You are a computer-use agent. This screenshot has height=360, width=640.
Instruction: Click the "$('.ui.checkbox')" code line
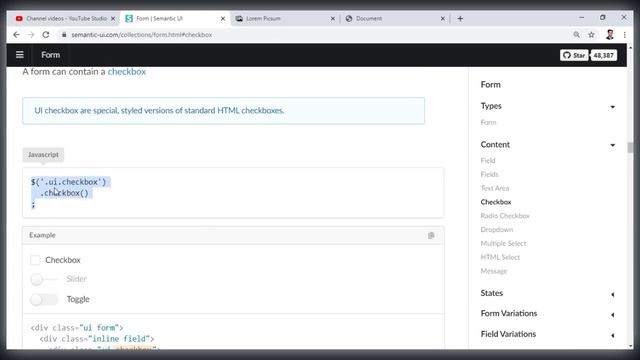[x=69, y=182]
